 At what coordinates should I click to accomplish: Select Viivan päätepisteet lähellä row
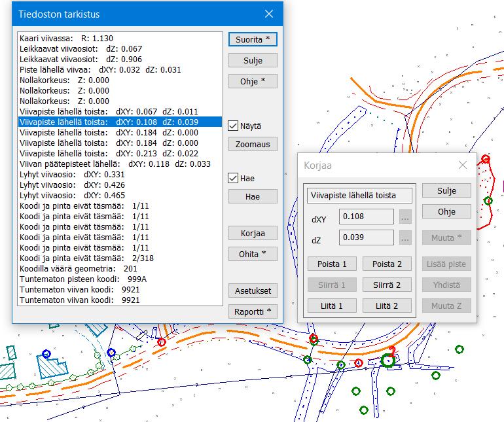(120, 164)
